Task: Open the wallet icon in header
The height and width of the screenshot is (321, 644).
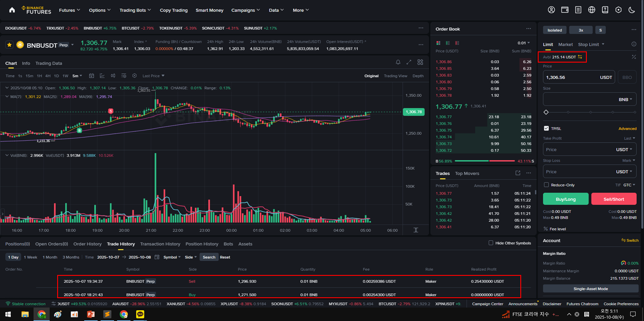Action: pyautogui.click(x=565, y=10)
